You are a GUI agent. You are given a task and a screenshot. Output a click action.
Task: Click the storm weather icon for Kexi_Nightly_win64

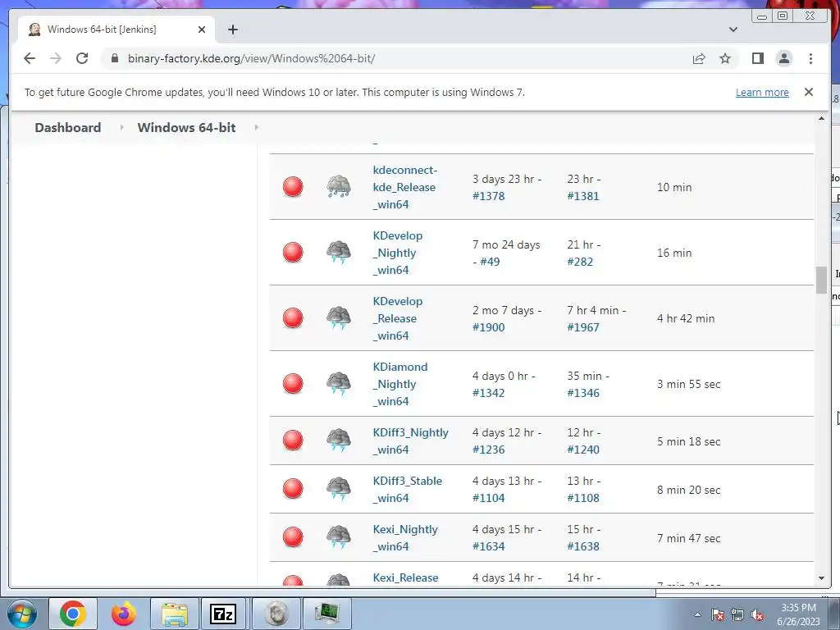click(x=339, y=537)
